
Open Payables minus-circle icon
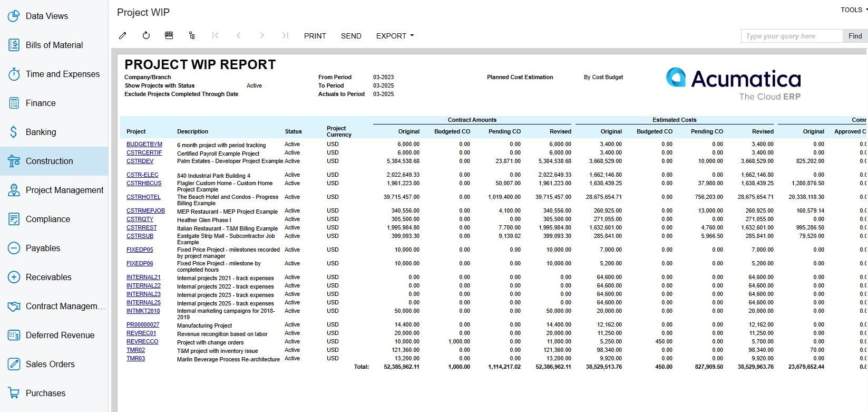click(x=14, y=248)
